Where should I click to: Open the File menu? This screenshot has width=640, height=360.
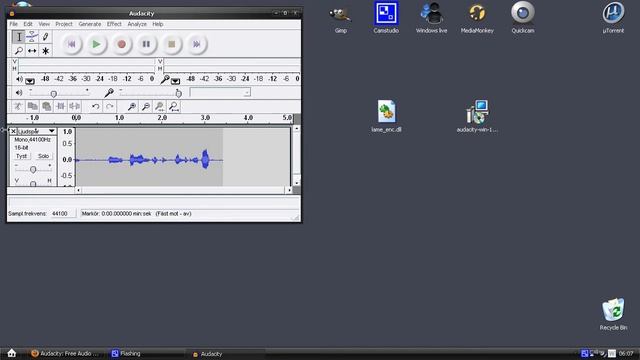[x=13, y=24]
